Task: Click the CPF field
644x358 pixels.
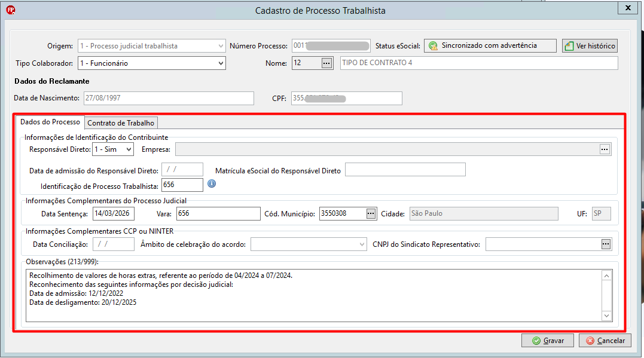Action: pyautogui.click(x=347, y=99)
